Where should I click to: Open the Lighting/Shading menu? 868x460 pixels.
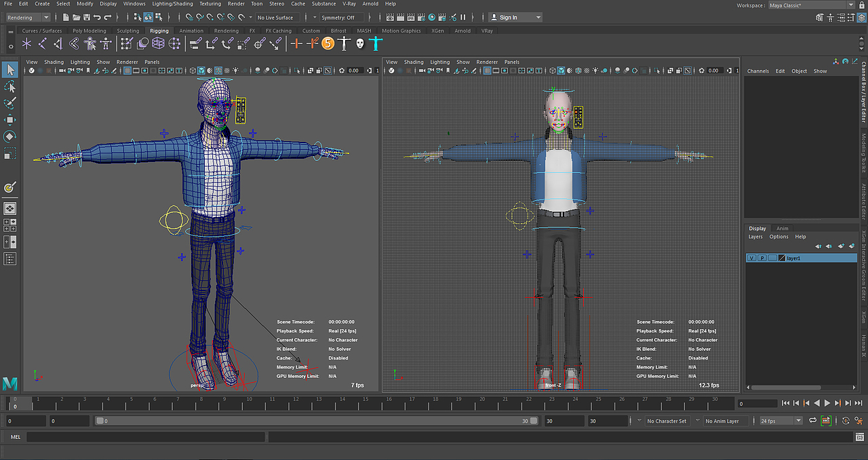(x=172, y=3)
